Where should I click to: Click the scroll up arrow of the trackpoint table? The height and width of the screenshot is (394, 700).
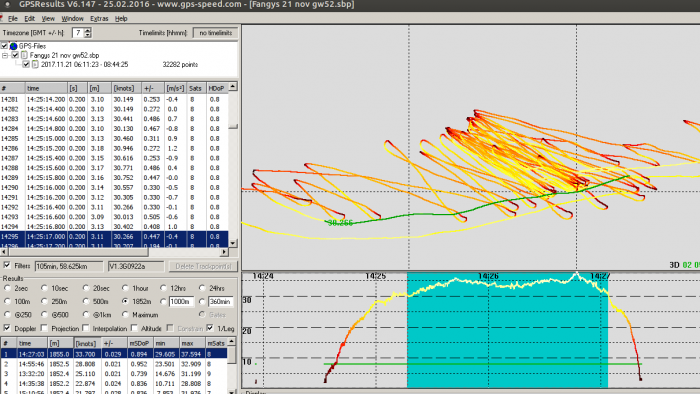pyautogui.click(x=233, y=86)
